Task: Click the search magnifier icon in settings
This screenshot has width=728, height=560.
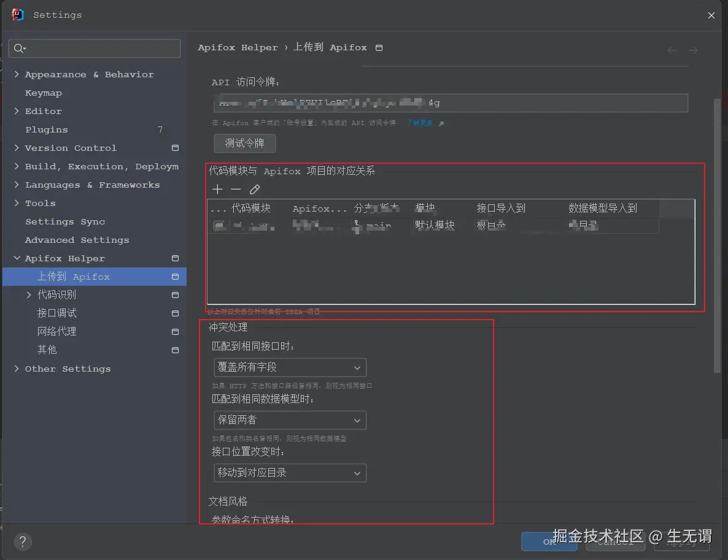Action: tap(19, 48)
